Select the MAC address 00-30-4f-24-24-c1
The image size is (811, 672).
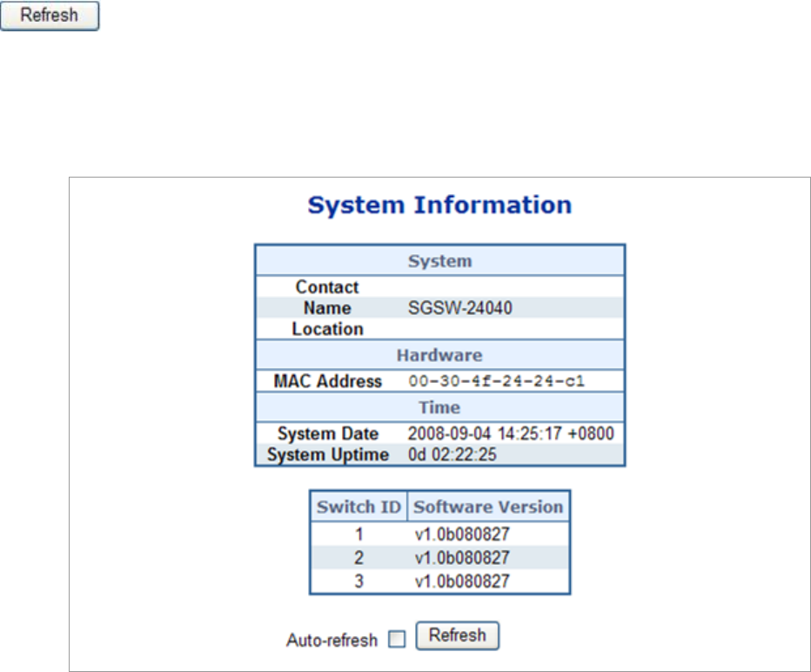pos(497,381)
